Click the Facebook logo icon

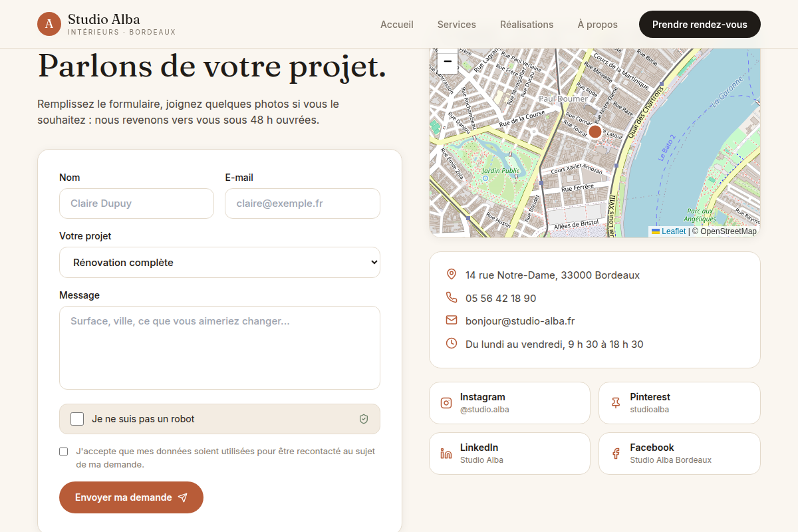pyautogui.click(x=616, y=454)
